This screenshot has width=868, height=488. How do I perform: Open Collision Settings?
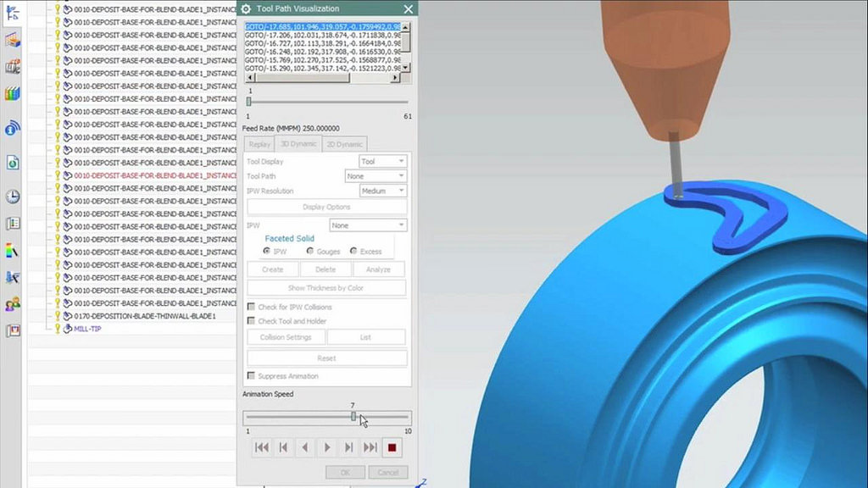point(286,337)
